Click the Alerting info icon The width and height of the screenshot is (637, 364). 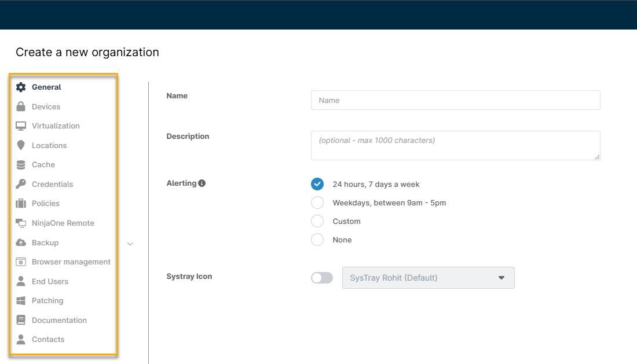(202, 183)
